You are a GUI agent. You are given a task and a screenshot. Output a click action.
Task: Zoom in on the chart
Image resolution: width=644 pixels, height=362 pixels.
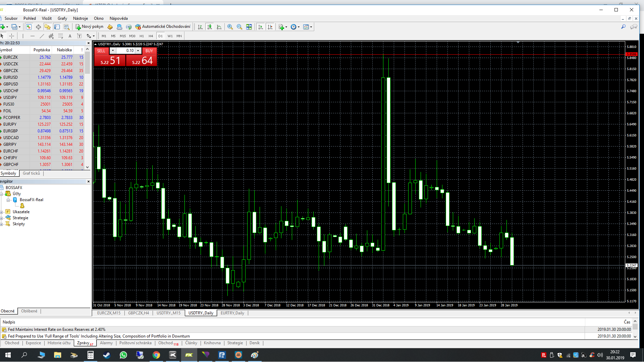230,27
